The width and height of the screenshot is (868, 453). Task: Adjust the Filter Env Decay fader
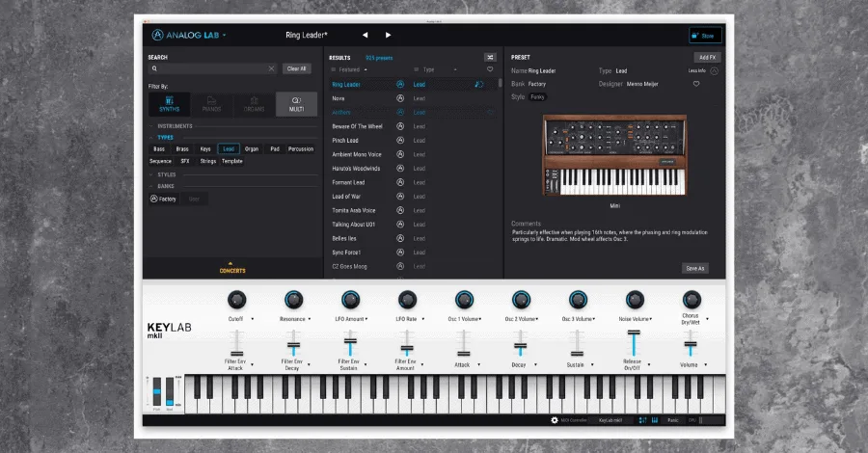(x=293, y=343)
